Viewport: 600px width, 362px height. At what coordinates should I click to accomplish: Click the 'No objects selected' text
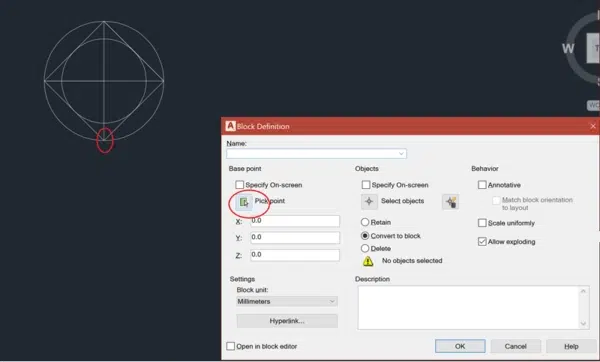(x=412, y=261)
